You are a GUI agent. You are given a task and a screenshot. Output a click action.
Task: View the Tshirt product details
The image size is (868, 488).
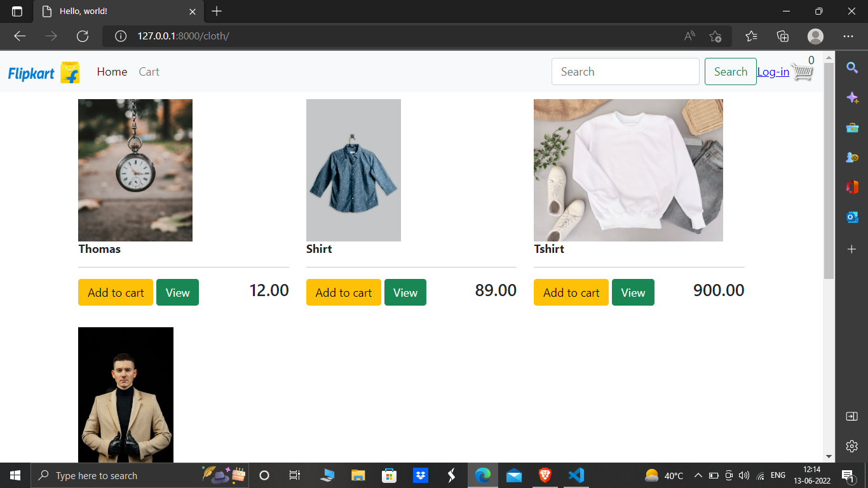[x=633, y=292]
